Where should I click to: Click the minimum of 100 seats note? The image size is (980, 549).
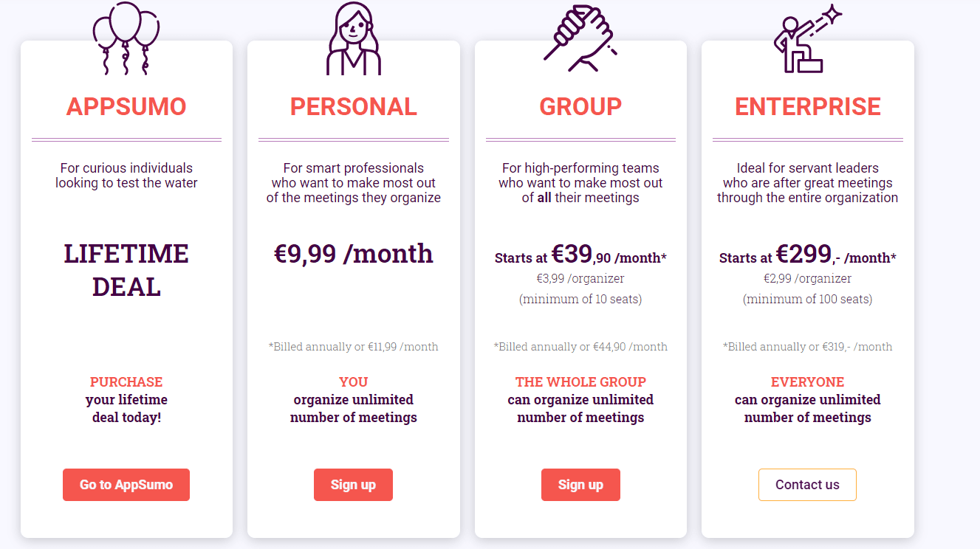pos(807,300)
